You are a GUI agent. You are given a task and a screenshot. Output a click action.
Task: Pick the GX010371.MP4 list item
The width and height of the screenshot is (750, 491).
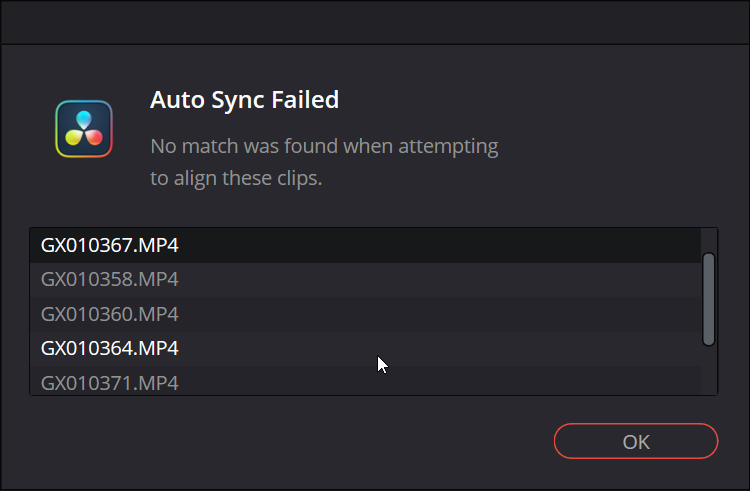coord(365,381)
